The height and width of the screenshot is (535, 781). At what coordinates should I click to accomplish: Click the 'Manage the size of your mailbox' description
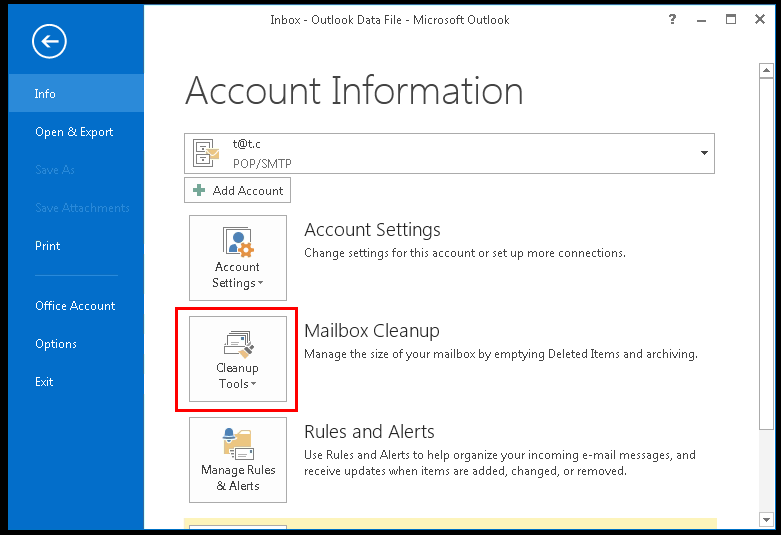tap(501, 354)
